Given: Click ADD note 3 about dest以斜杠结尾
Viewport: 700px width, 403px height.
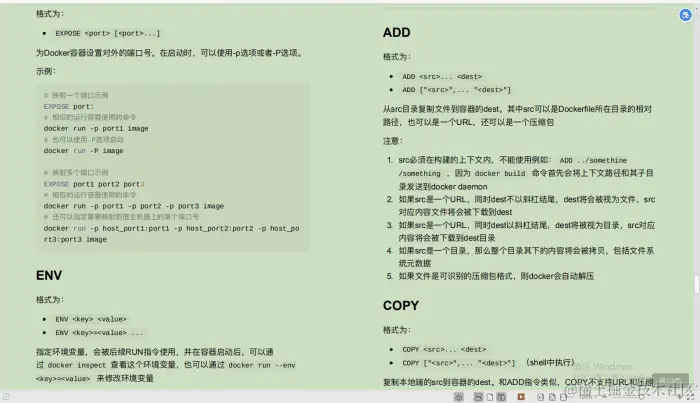Looking at the screenshot, I should point(526,232).
